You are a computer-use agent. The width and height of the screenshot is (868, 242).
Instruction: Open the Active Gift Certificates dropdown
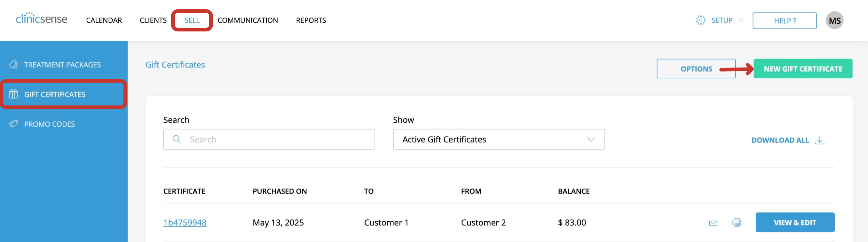[x=499, y=139]
